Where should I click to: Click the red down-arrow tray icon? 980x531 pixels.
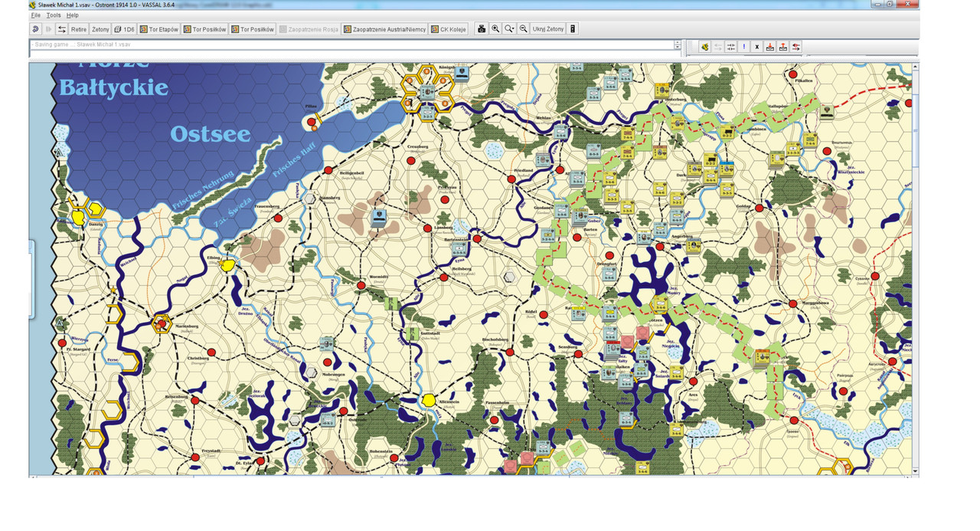click(x=770, y=47)
